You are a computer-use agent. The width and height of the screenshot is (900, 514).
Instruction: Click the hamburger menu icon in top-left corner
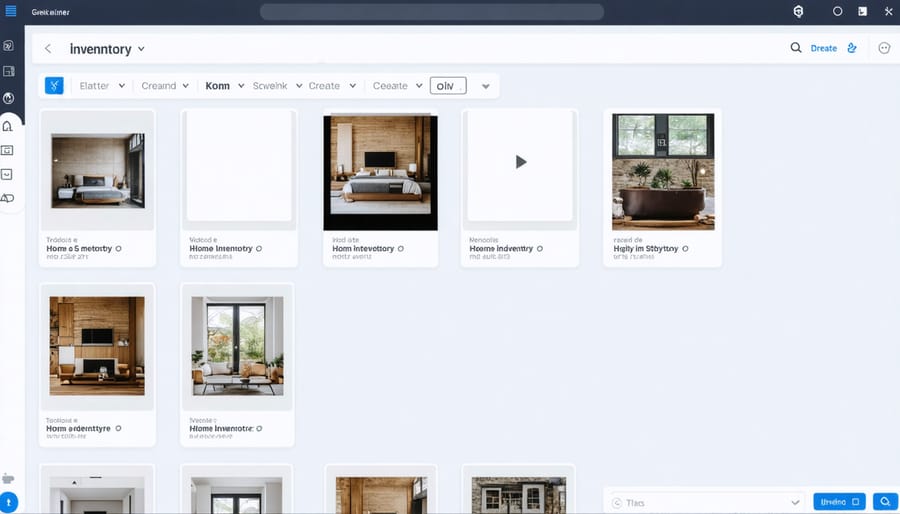[x=12, y=11]
